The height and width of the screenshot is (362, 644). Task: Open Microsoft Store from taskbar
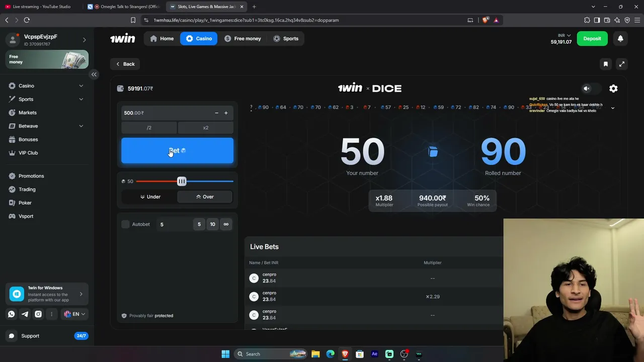(360, 354)
